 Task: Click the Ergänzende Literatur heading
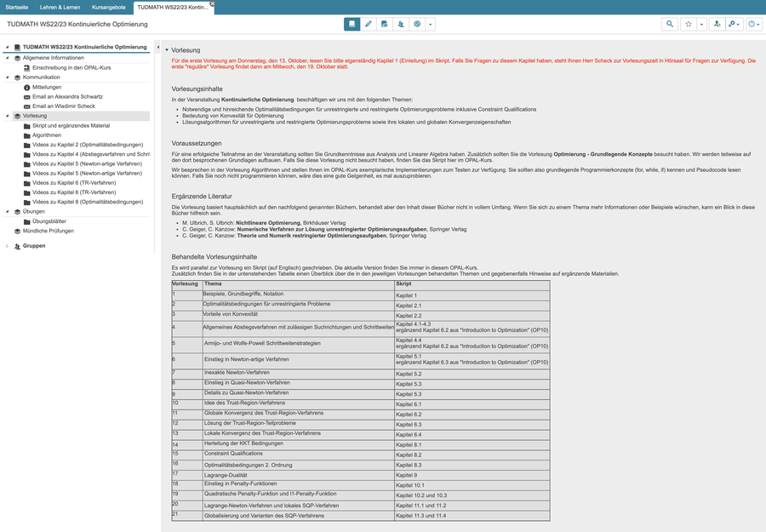click(x=202, y=197)
